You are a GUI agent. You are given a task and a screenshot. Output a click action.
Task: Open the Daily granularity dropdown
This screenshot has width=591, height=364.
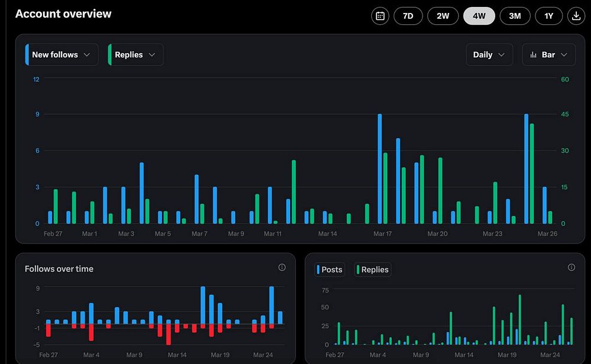(489, 54)
